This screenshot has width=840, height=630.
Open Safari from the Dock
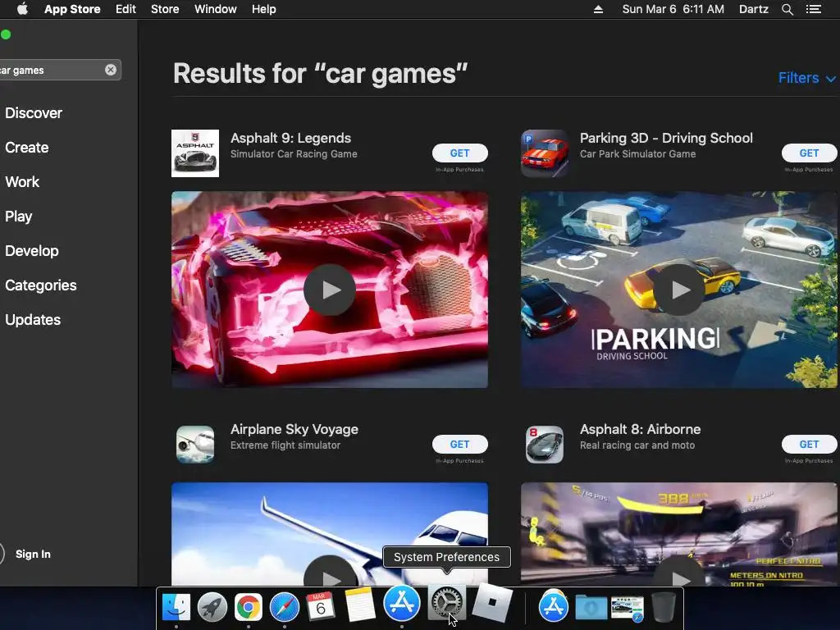coord(284,606)
